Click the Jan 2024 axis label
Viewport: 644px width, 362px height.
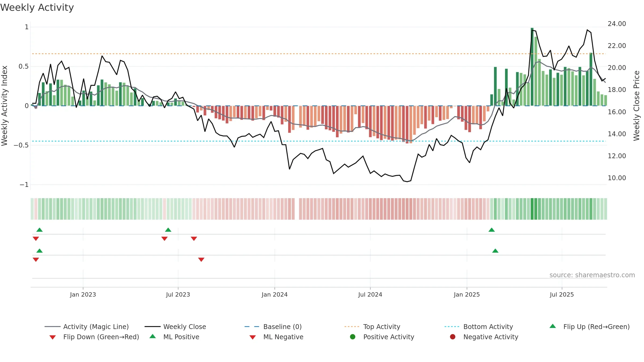pyautogui.click(x=275, y=294)
